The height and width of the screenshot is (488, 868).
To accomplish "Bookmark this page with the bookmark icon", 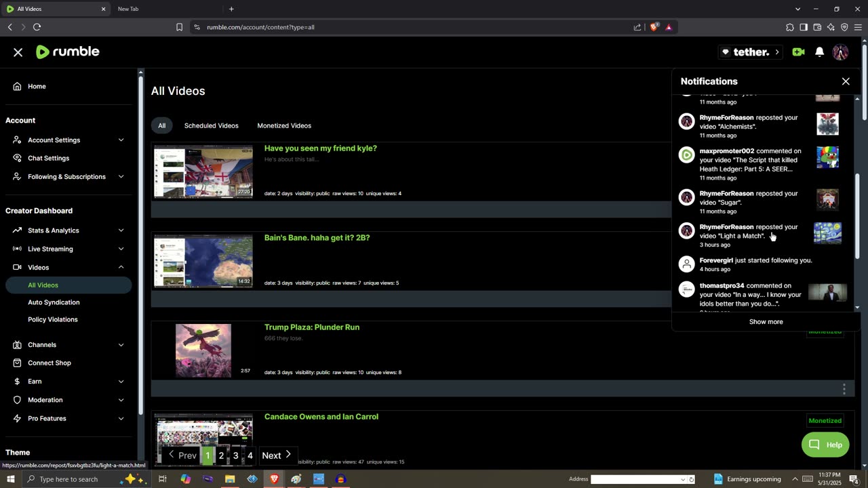I will click(180, 27).
